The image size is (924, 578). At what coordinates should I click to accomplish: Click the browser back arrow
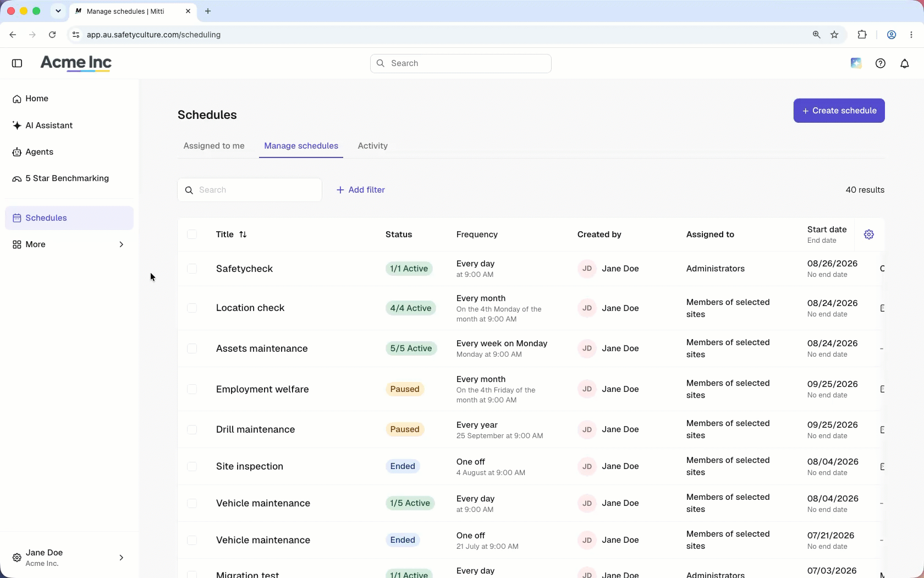click(x=13, y=35)
